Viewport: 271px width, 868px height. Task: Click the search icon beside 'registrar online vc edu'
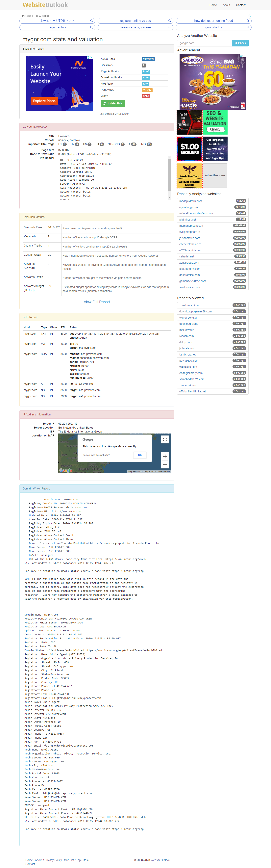coord(170,21)
